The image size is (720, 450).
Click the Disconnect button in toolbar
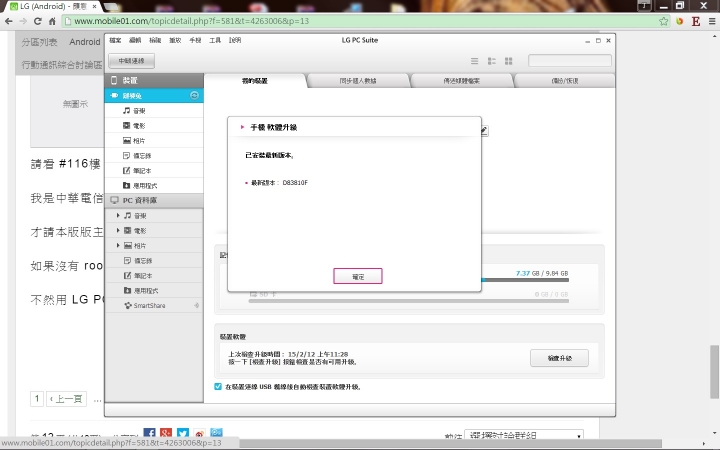point(131,61)
